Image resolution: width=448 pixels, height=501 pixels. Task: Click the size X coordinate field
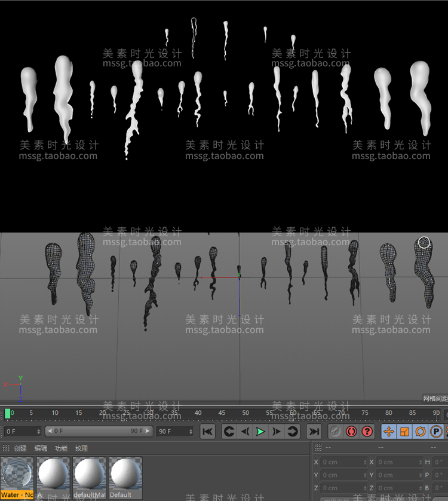tap(399, 462)
